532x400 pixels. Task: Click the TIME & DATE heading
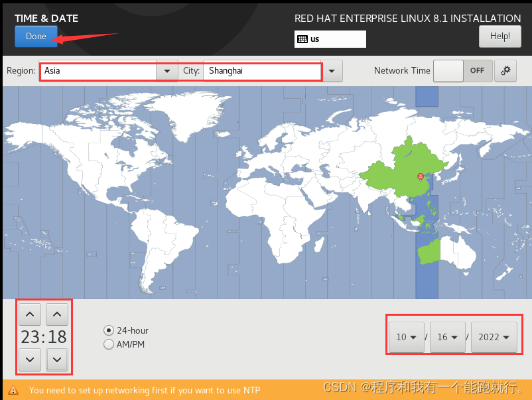(46, 19)
